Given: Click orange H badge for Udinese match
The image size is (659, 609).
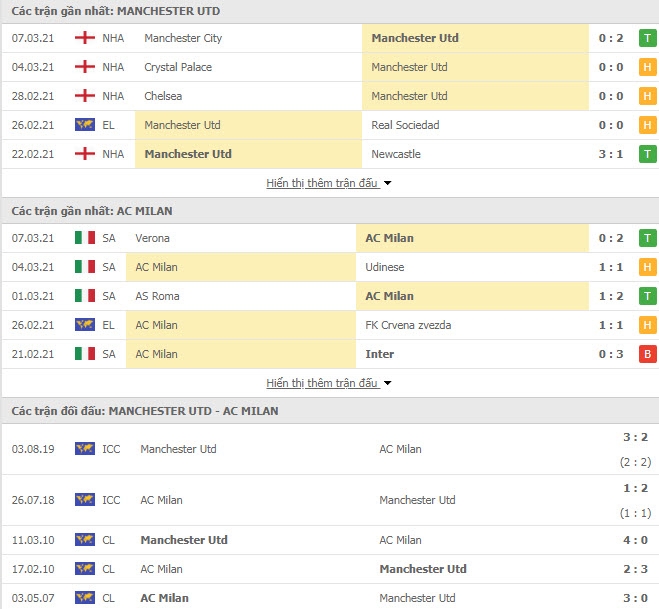Looking at the screenshot, I should tap(647, 267).
